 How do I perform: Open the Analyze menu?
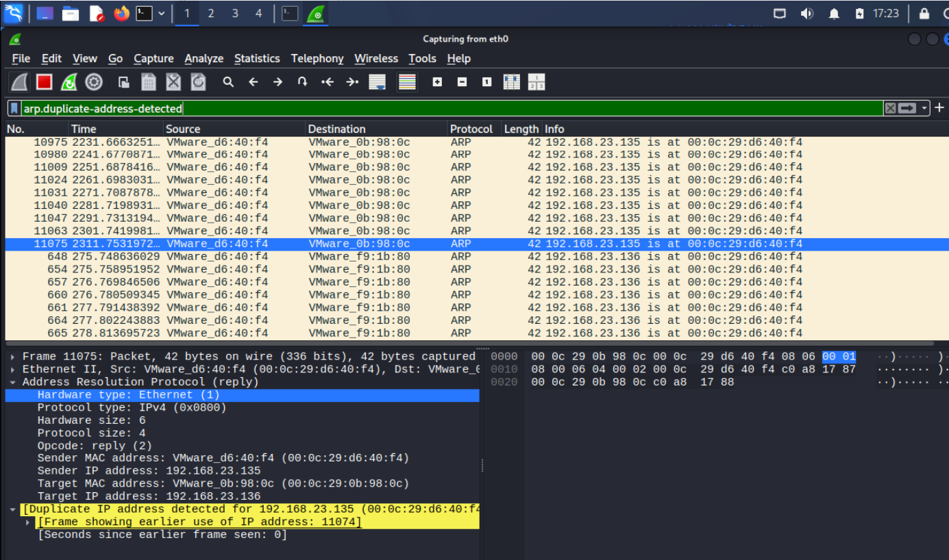(x=204, y=59)
